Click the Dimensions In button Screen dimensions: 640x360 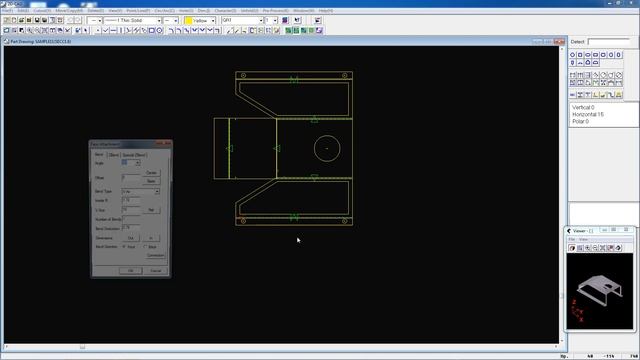coord(151,238)
